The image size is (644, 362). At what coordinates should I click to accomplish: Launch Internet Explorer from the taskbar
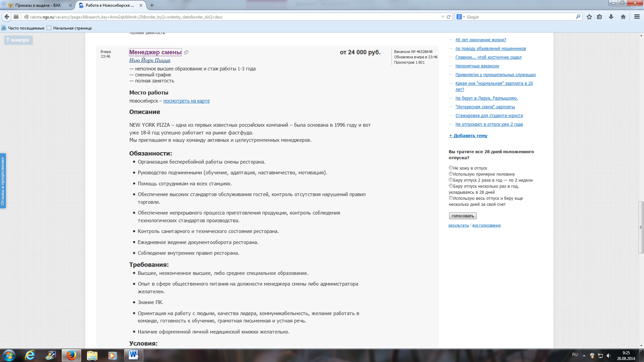pos(30,355)
